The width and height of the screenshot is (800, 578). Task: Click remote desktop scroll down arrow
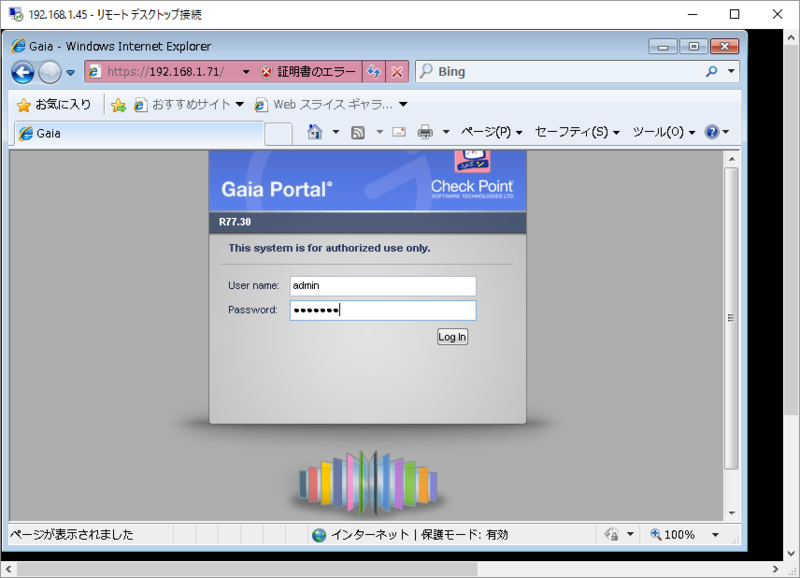tap(791, 553)
